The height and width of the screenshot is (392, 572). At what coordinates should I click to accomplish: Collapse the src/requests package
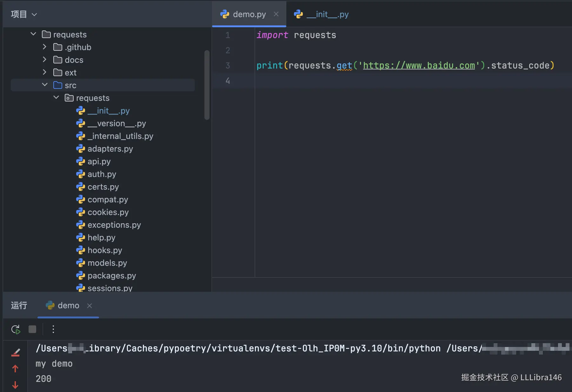pyautogui.click(x=56, y=97)
